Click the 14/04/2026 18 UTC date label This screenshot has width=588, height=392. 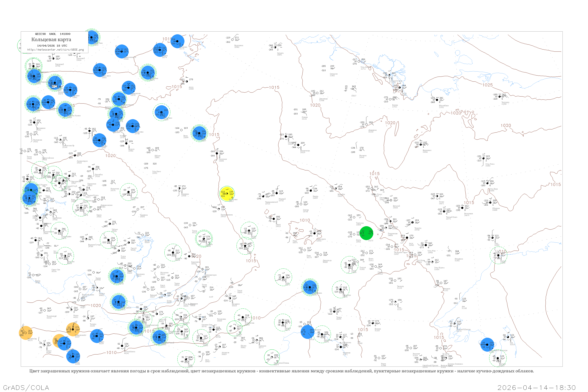point(52,46)
